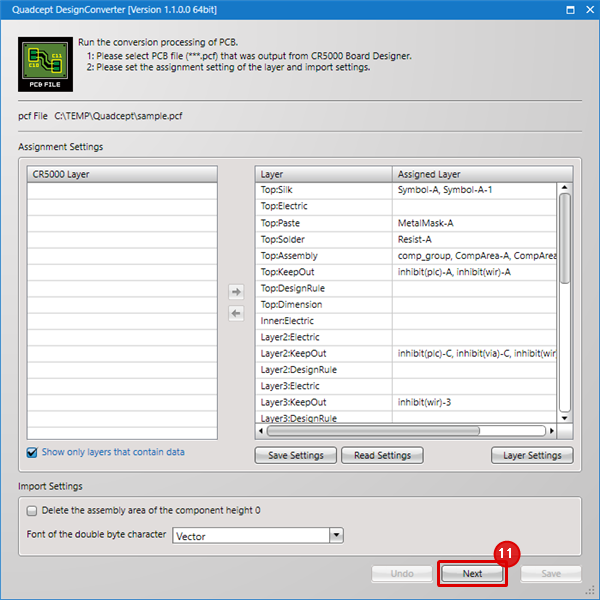This screenshot has height=600, width=600.
Task: Click the CR5000 Layer column header
Action: [122, 174]
